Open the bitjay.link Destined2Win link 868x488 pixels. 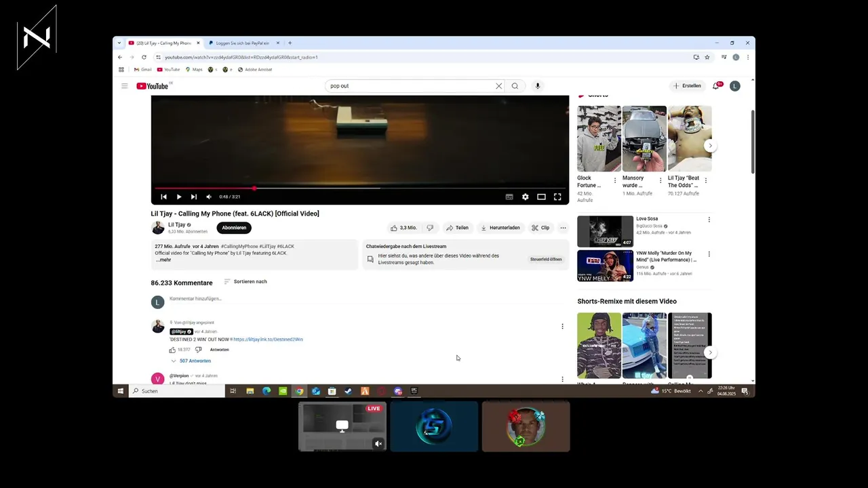[x=268, y=339]
